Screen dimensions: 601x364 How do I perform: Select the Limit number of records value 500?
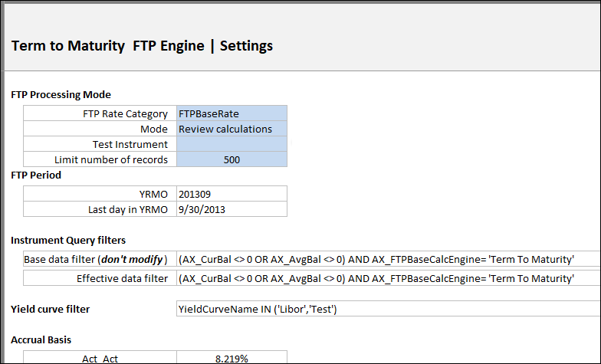coord(232,159)
